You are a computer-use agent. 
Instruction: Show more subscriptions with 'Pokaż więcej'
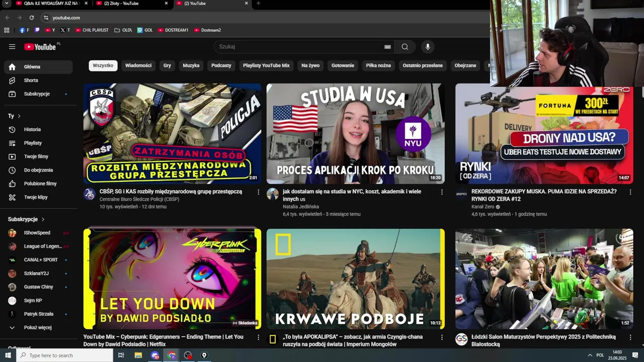(x=38, y=327)
